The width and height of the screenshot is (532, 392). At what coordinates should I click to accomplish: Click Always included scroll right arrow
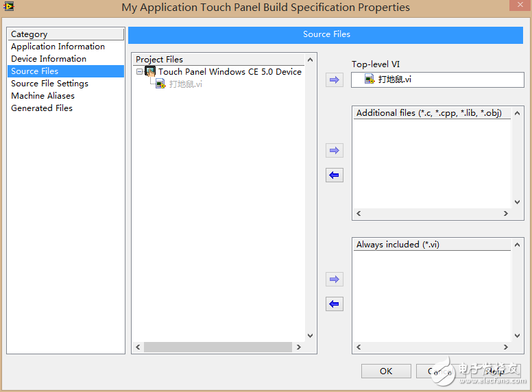tap(505, 347)
